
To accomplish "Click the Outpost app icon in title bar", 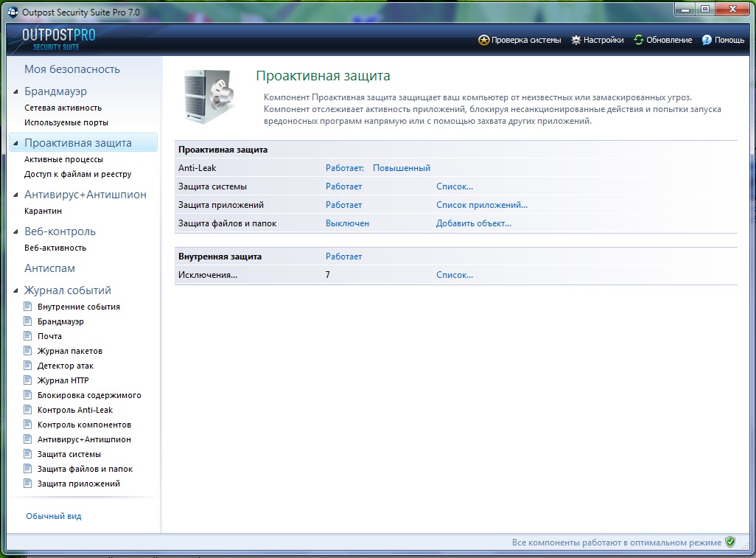I will point(13,12).
